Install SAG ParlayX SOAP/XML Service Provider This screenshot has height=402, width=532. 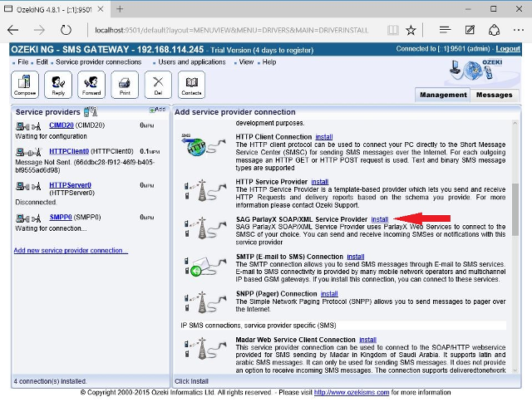(x=380, y=219)
